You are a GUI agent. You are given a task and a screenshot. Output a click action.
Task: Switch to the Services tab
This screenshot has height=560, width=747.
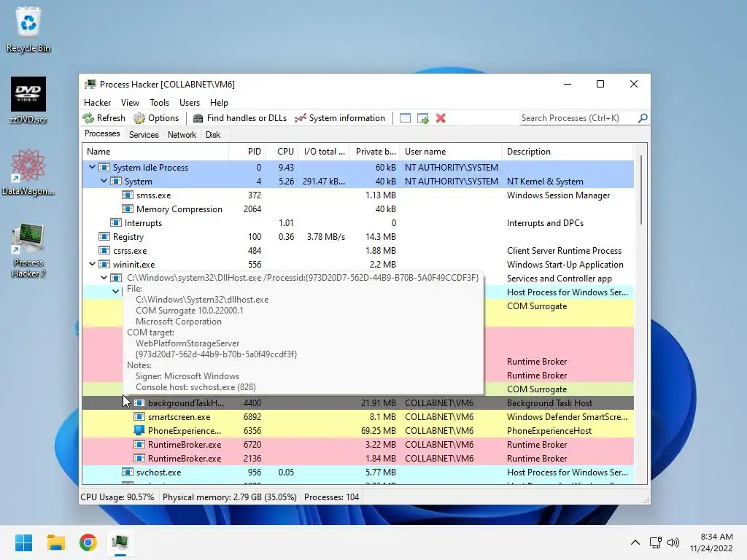[144, 135]
